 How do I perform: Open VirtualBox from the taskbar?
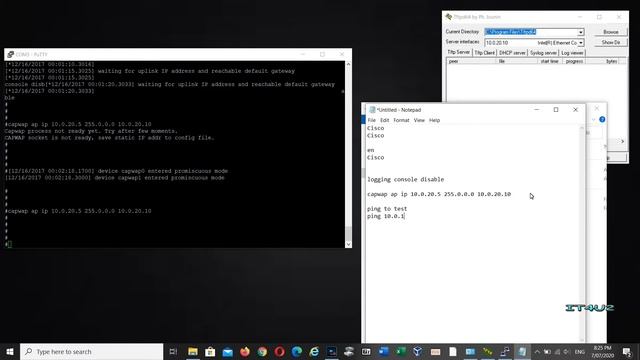(x=417, y=351)
